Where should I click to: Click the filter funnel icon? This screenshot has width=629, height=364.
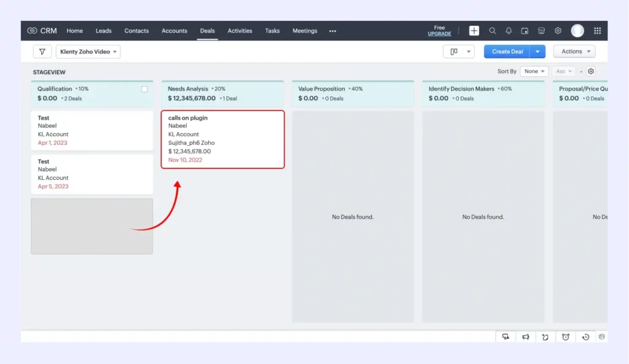[x=42, y=52]
